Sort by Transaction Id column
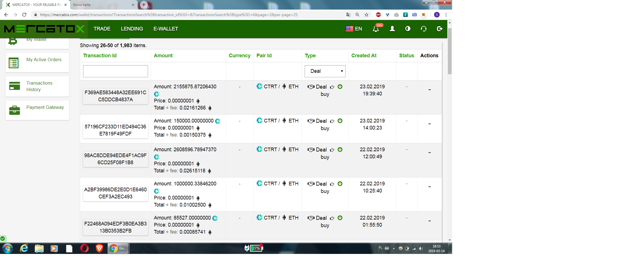644x270 pixels. [x=100, y=56]
